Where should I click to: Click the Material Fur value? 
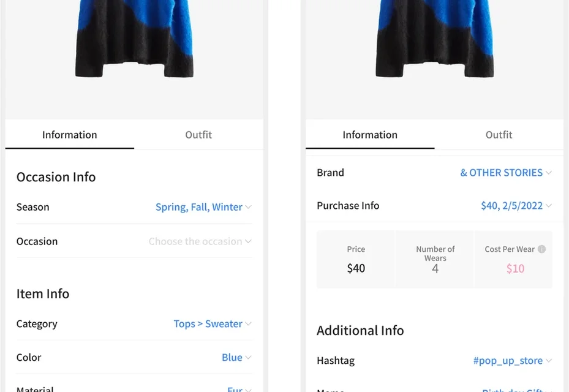(x=235, y=388)
